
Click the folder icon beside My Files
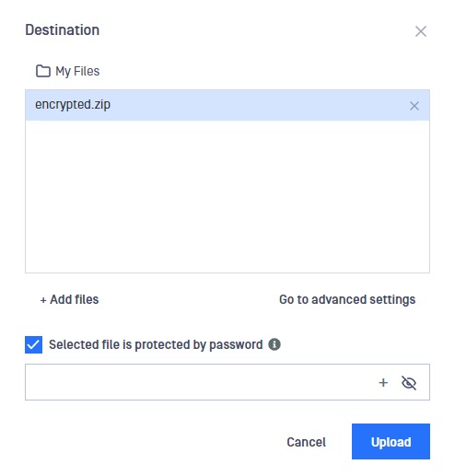pyautogui.click(x=43, y=71)
